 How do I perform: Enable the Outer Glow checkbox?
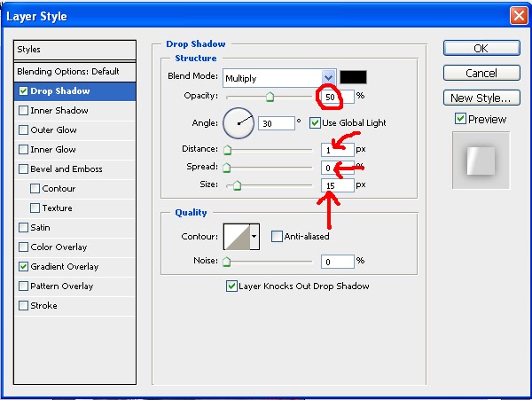(x=23, y=130)
